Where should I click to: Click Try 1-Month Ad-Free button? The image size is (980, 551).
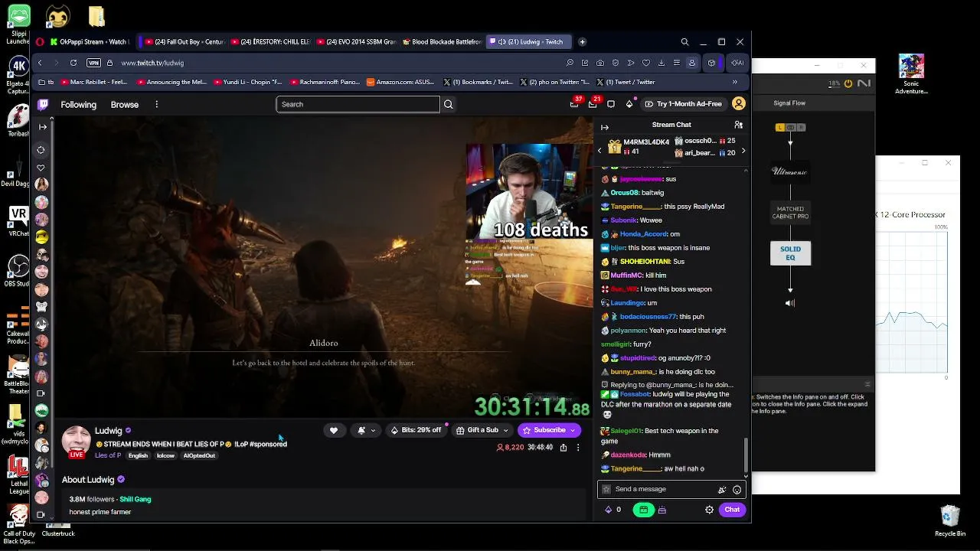[683, 104]
